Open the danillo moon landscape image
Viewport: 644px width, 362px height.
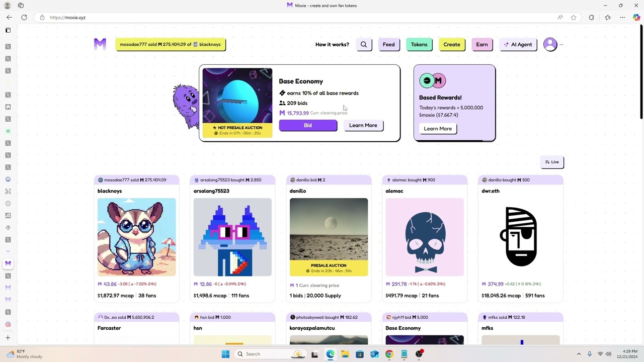pyautogui.click(x=329, y=229)
